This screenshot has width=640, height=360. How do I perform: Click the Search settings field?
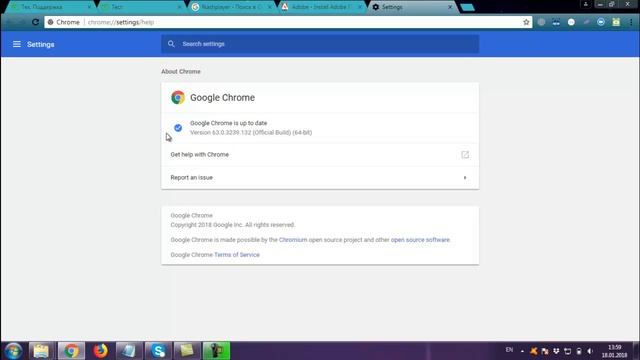click(x=320, y=44)
